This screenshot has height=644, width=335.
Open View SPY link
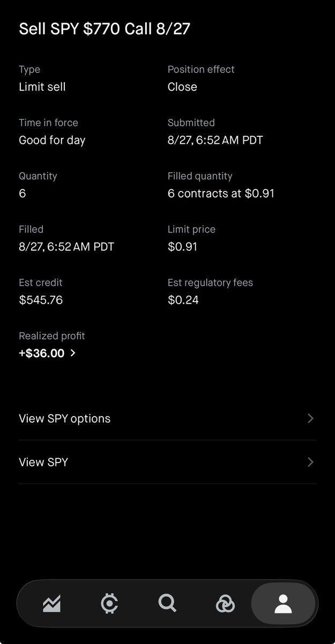click(167, 462)
